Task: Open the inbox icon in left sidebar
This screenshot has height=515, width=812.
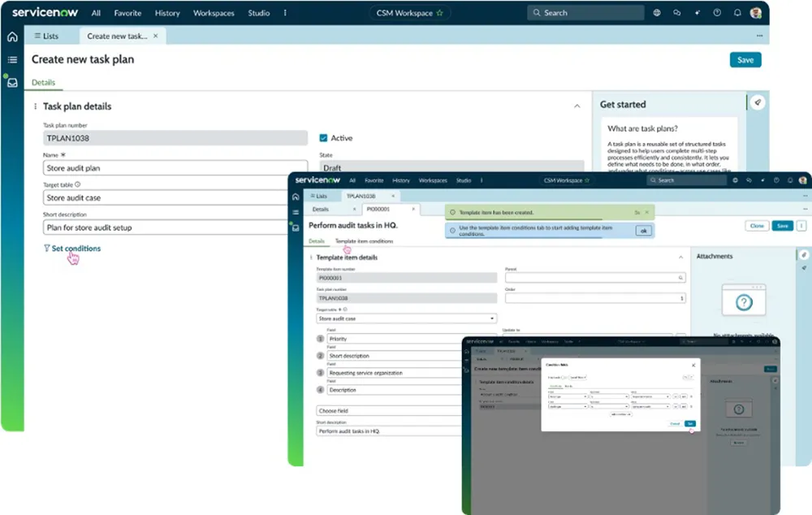Action: 12,82
